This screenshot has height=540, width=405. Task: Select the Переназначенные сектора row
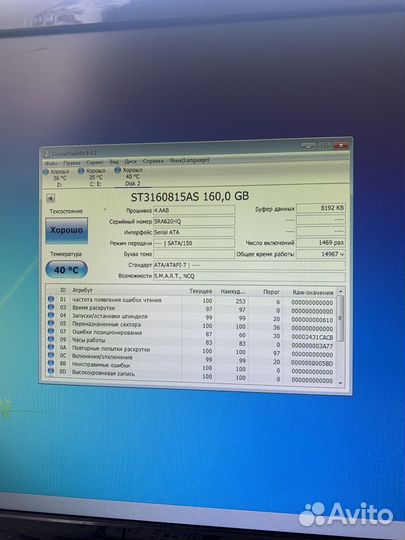coord(191,325)
